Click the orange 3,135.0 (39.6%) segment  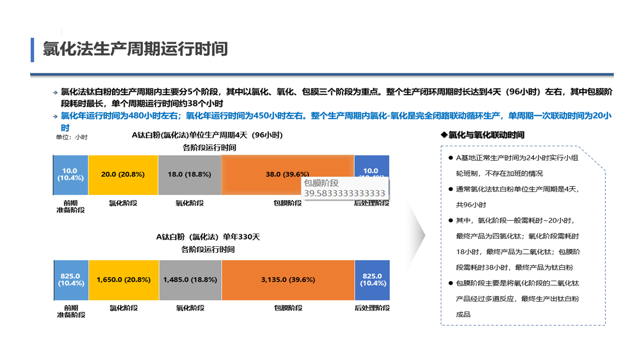288,280
